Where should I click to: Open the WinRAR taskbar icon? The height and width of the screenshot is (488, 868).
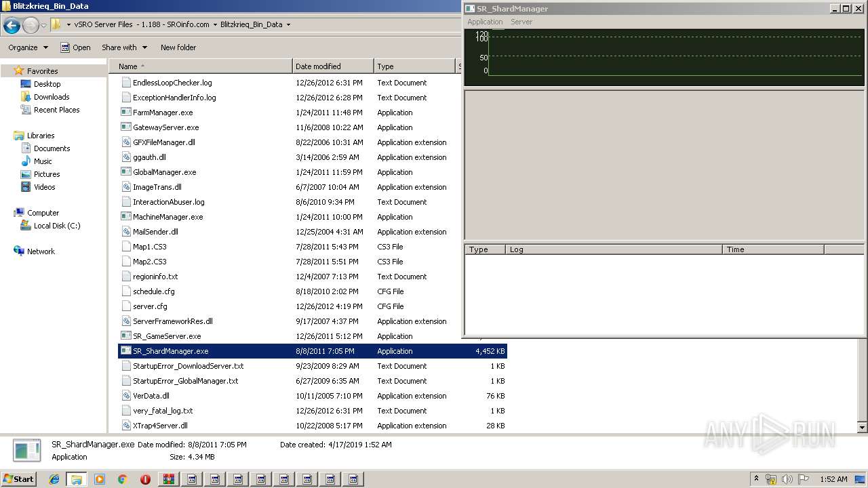[168, 479]
